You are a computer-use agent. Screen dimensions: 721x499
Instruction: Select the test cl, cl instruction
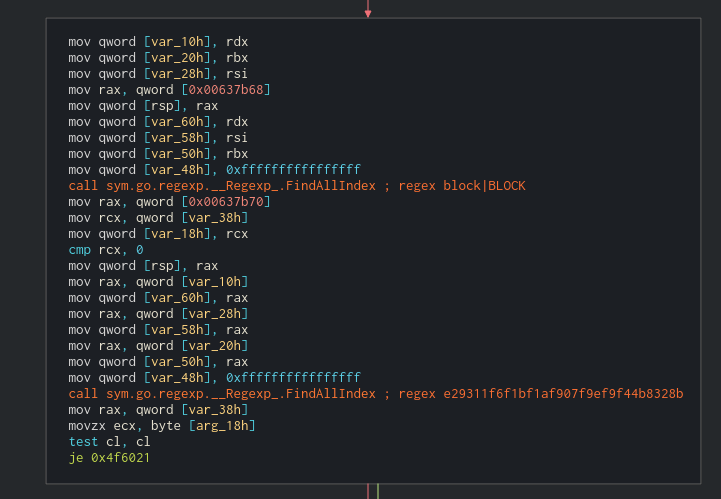pos(109,442)
